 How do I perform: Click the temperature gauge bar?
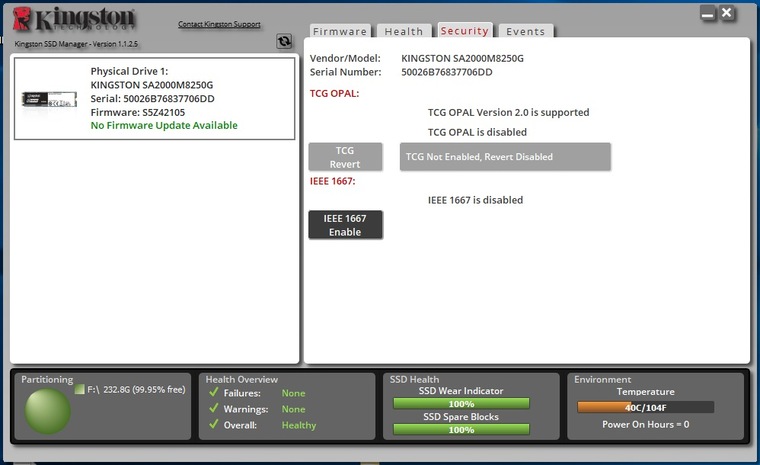click(x=645, y=407)
